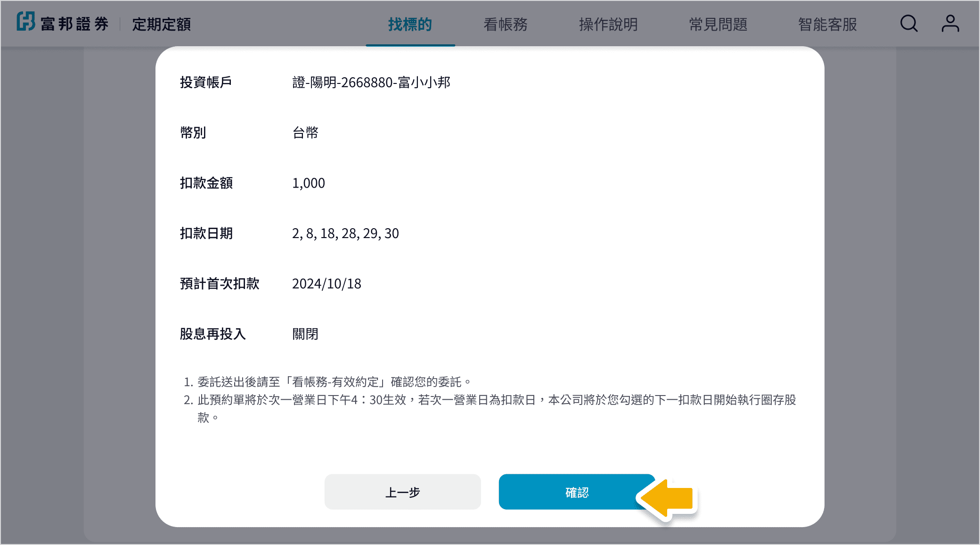Click the 富邦證券 brand name text
This screenshot has width=980, height=545.
click(x=74, y=25)
